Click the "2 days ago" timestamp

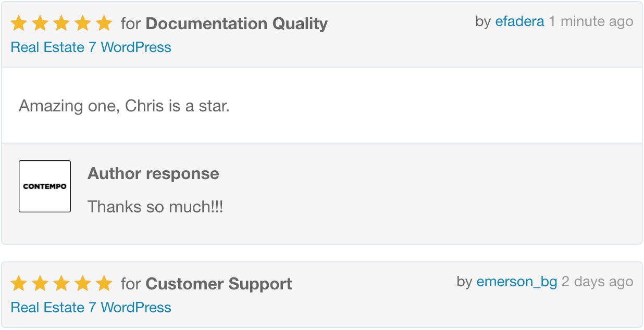click(x=597, y=282)
